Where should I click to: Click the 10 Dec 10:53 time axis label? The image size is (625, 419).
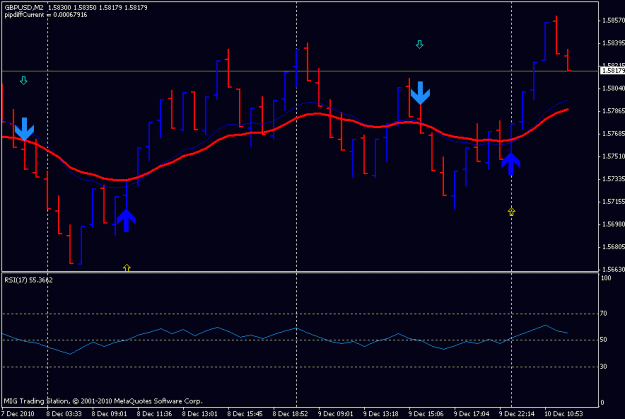tap(563, 414)
